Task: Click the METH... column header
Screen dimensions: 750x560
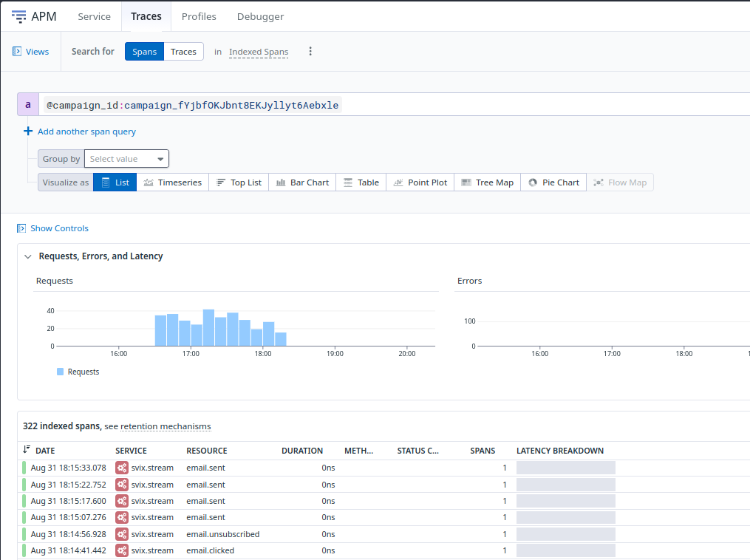Action: tap(358, 451)
